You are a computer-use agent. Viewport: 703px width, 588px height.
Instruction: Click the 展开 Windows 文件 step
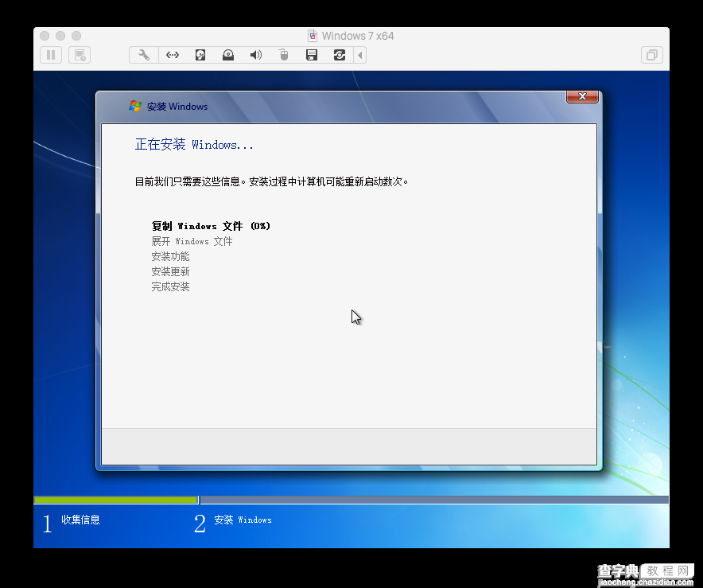point(192,241)
